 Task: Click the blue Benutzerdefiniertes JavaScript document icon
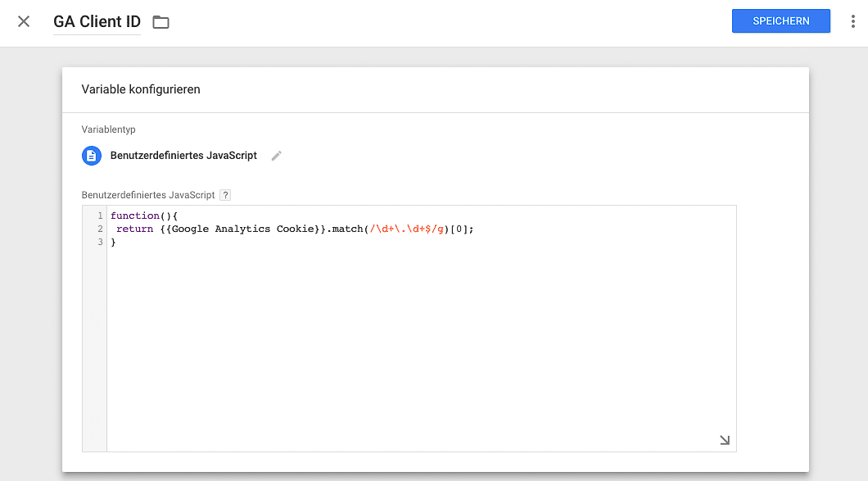92,156
